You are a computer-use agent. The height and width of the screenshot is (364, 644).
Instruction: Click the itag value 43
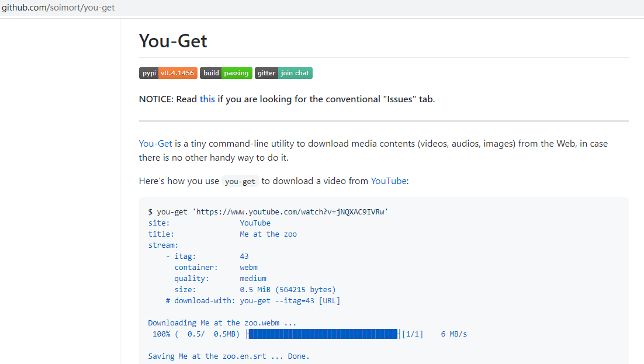pos(244,256)
